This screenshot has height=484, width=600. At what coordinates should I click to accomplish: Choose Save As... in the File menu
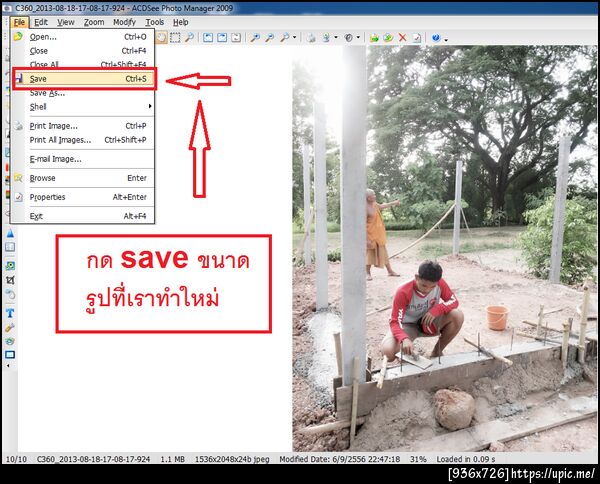click(x=83, y=93)
